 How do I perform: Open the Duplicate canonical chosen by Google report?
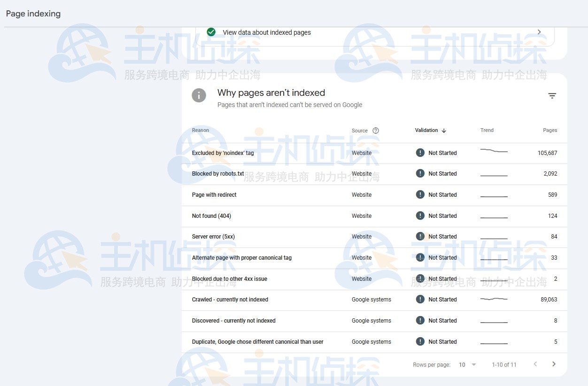click(x=257, y=342)
